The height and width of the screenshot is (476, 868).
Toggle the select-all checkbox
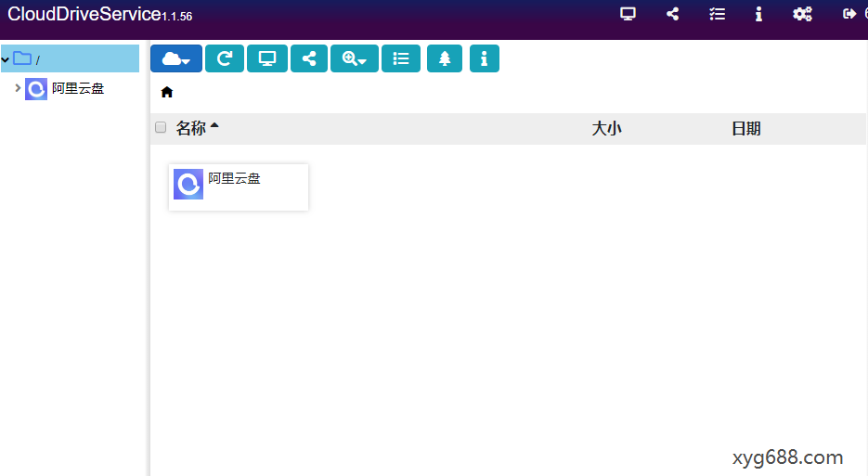pos(161,128)
